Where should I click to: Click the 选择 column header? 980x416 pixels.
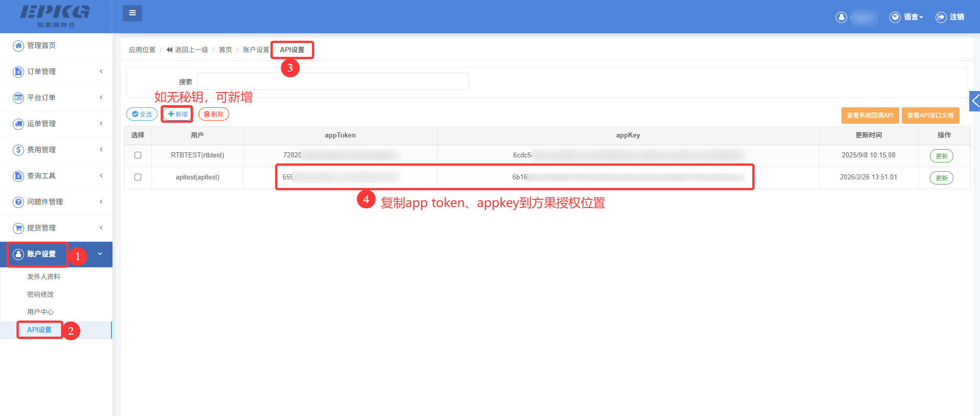pyautogui.click(x=138, y=135)
